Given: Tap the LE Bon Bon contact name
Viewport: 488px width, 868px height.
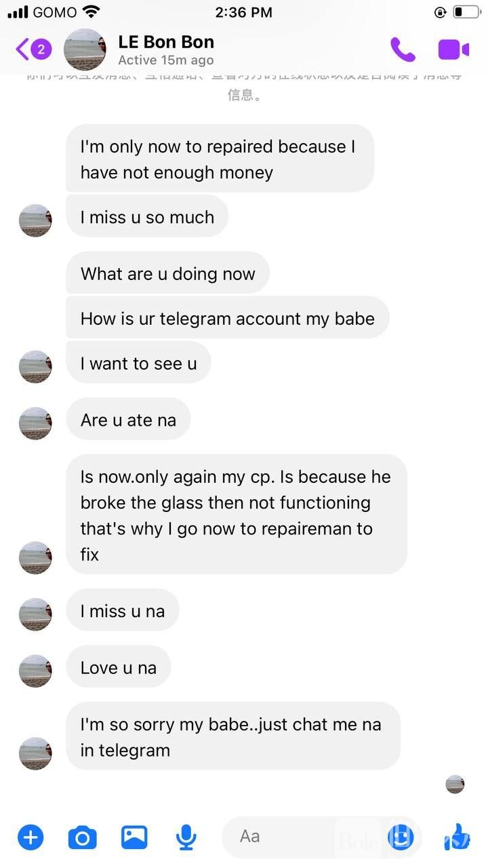Looking at the screenshot, I should point(166,42).
